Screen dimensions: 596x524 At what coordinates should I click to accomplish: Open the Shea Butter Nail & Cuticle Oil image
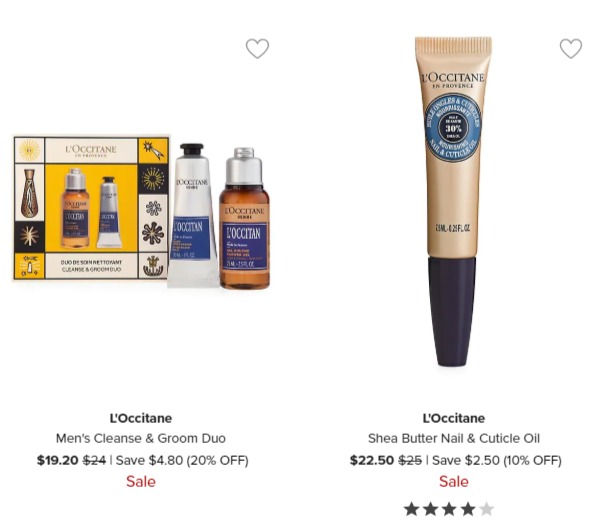(453, 201)
